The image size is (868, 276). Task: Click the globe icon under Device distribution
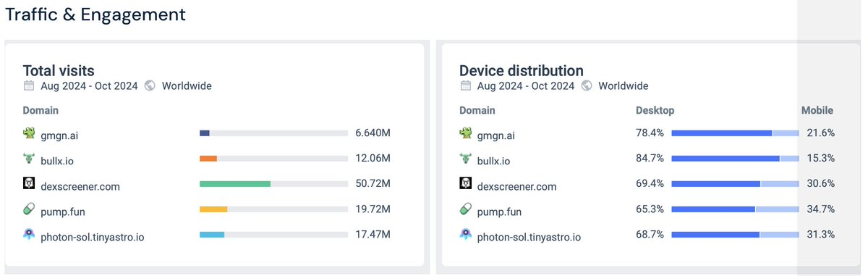click(587, 85)
